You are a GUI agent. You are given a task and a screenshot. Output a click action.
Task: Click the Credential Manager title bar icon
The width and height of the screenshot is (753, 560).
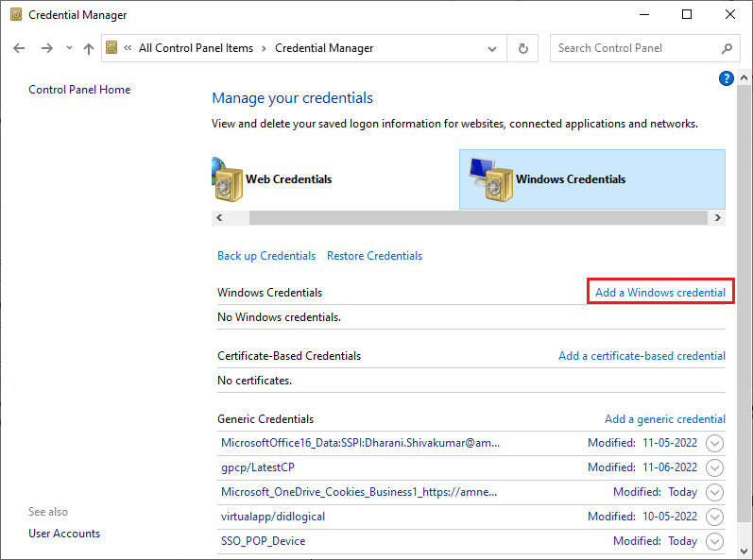16,14
